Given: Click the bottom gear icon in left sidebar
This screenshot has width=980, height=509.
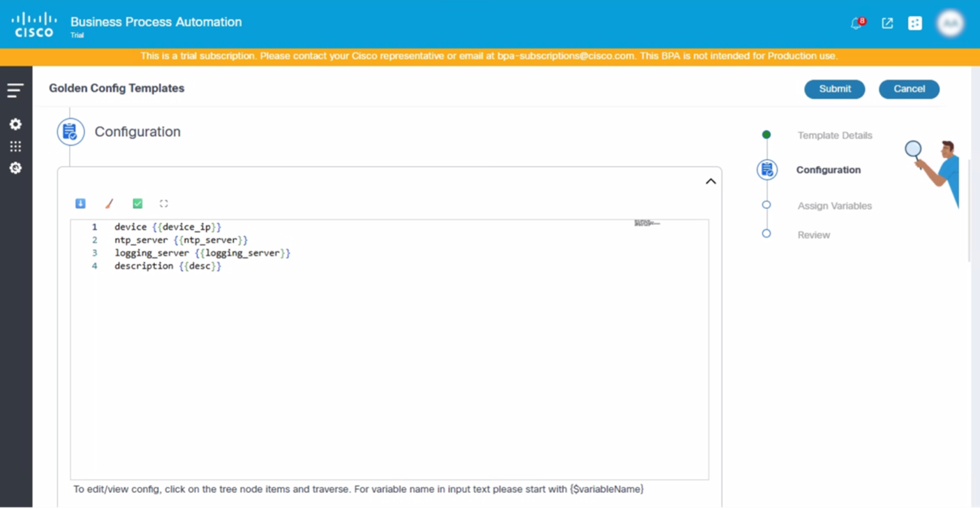Looking at the screenshot, I should click(x=15, y=168).
